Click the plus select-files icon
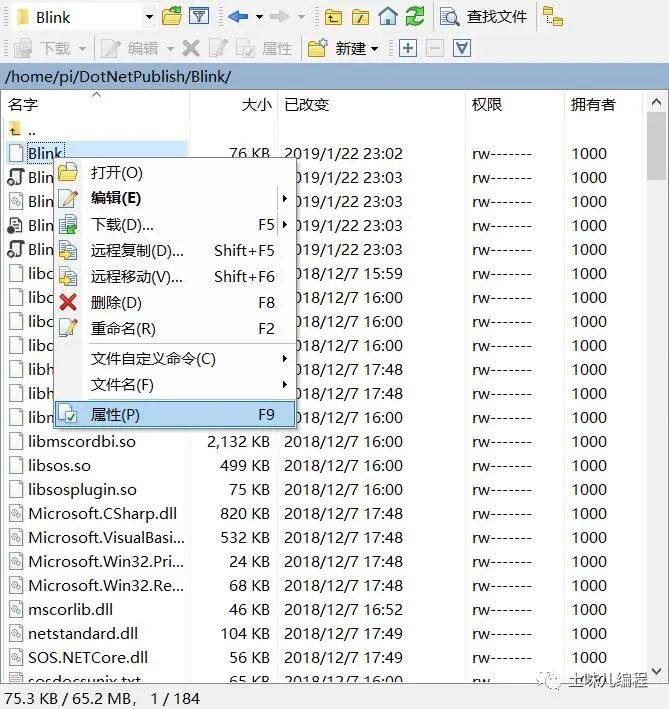The width and height of the screenshot is (669, 709). click(x=407, y=48)
